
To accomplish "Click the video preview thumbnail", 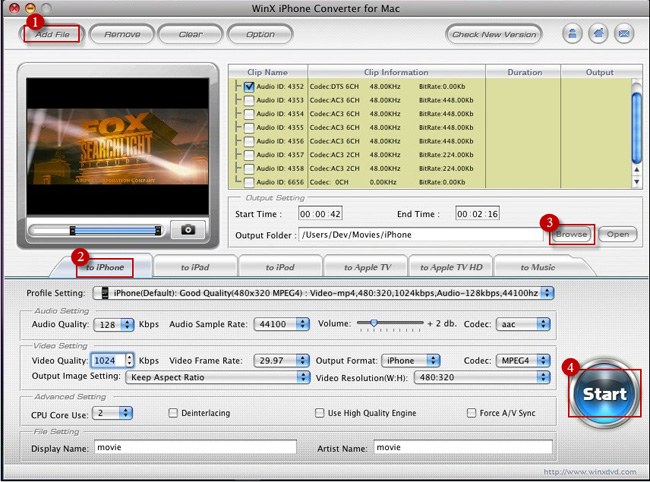I will 117,146.
